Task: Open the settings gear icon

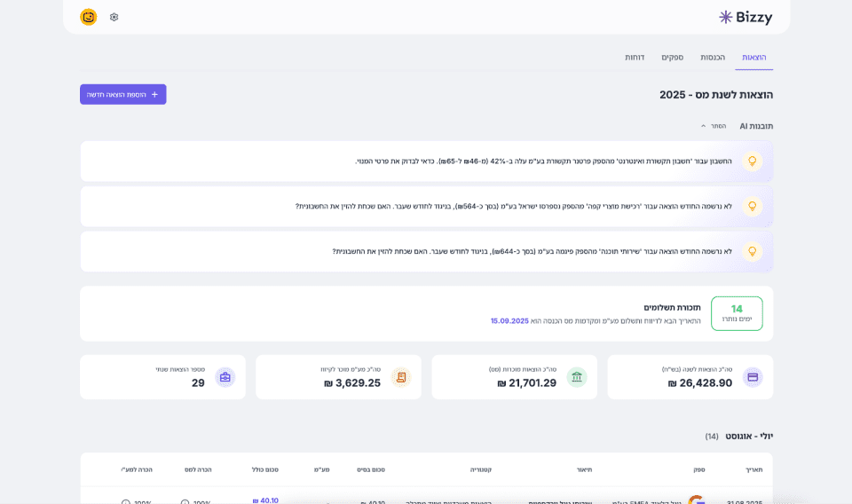Action: click(114, 17)
